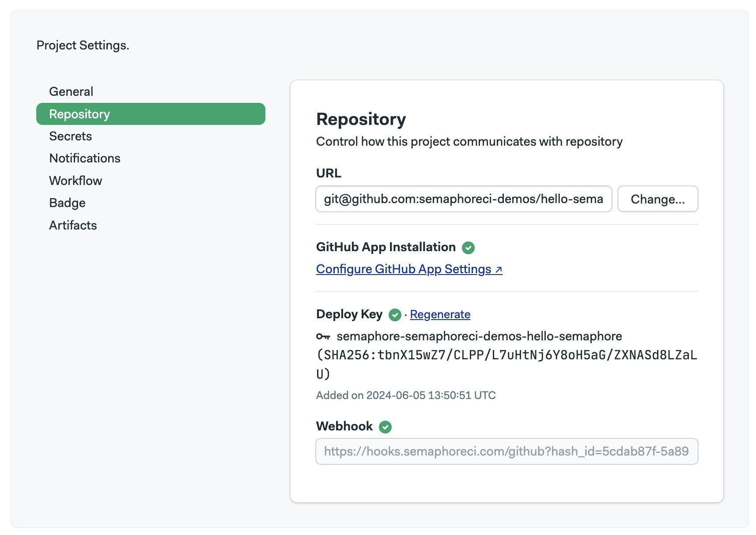756x535 pixels.
Task: Click into the repository URL field
Action: click(464, 199)
